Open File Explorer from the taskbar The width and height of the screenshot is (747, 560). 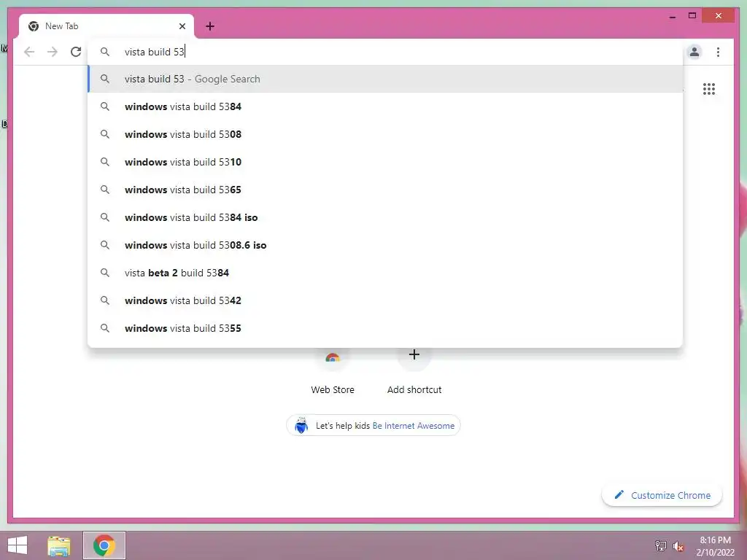point(59,545)
